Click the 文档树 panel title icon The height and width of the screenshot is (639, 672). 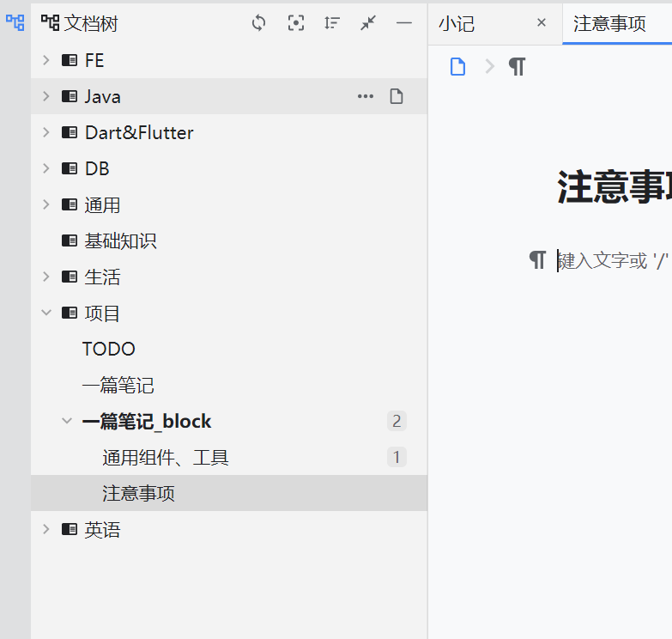(50, 22)
